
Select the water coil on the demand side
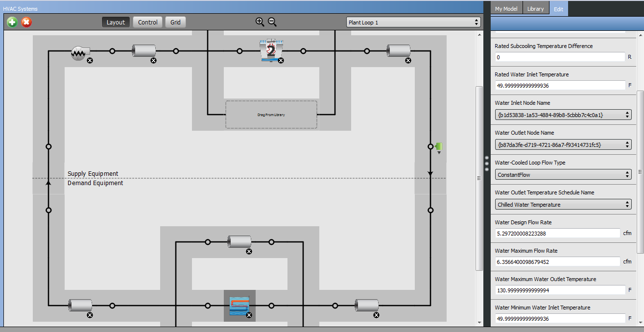[239, 306]
